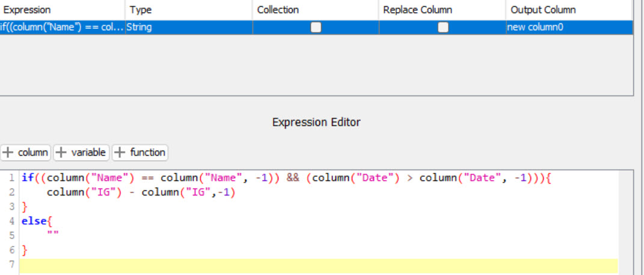Click the plus variable button
This screenshot has height=275, width=644.
pyautogui.click(x=81, y=152)
